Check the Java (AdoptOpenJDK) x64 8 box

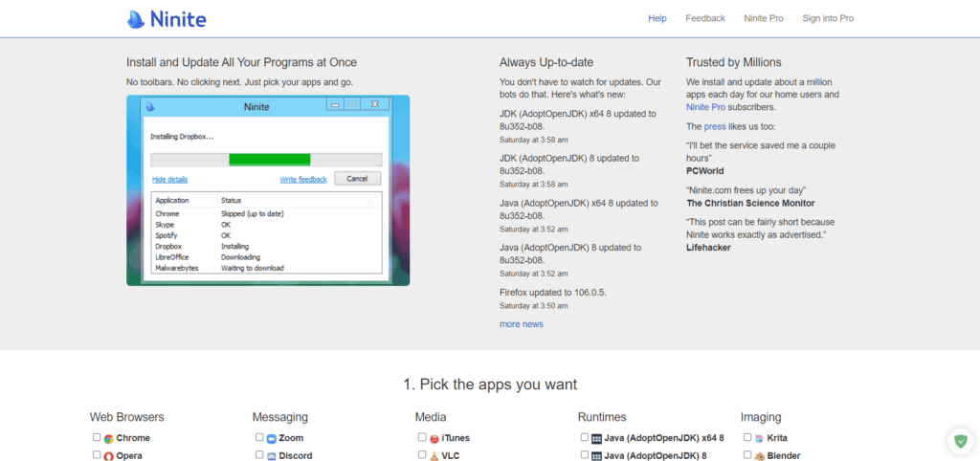(585, 437)
